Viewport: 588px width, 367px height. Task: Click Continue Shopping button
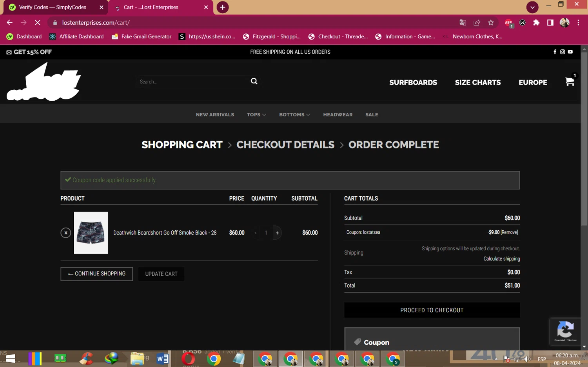(x=96, y=274)
